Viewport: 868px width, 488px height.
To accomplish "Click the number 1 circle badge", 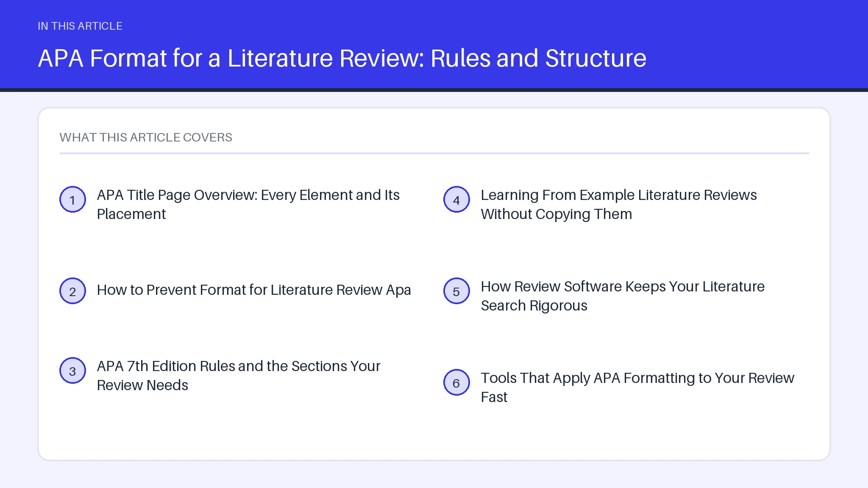I will pyautogui.click(x=72, y=200).
